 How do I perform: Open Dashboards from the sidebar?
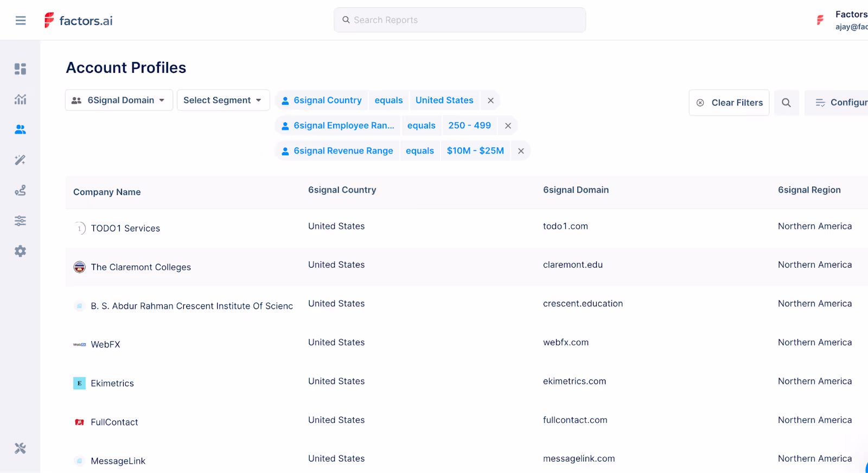[20, 69]
